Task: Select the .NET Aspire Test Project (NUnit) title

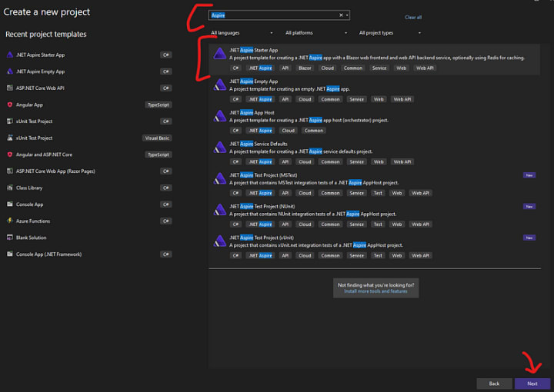Action: click(262, 207)
